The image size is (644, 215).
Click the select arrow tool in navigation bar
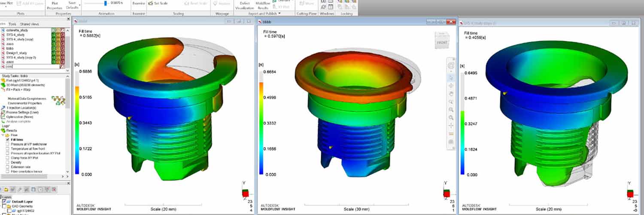[x=451, y=77]
